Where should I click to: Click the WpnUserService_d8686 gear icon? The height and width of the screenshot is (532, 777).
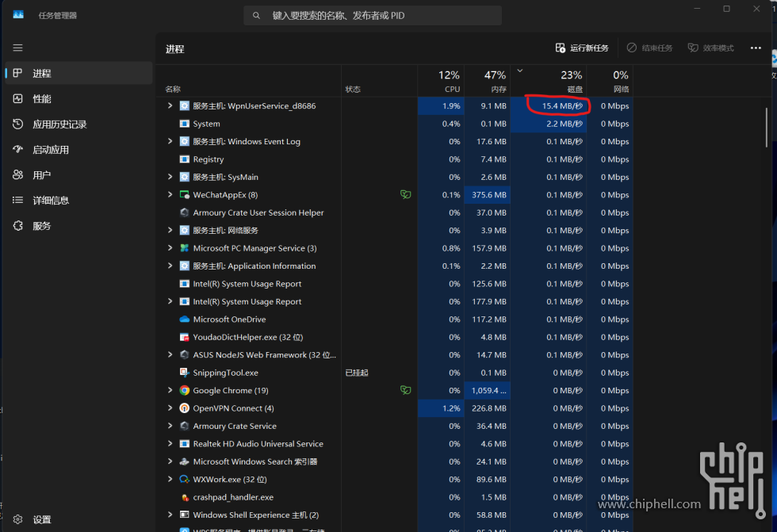[184, 106]
